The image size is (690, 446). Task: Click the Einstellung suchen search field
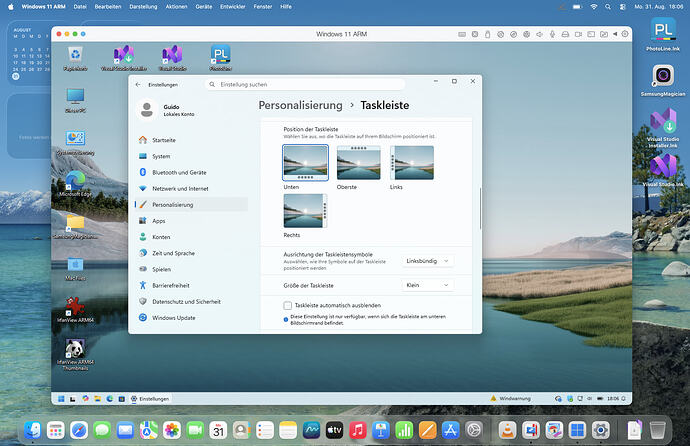[305, 84]
